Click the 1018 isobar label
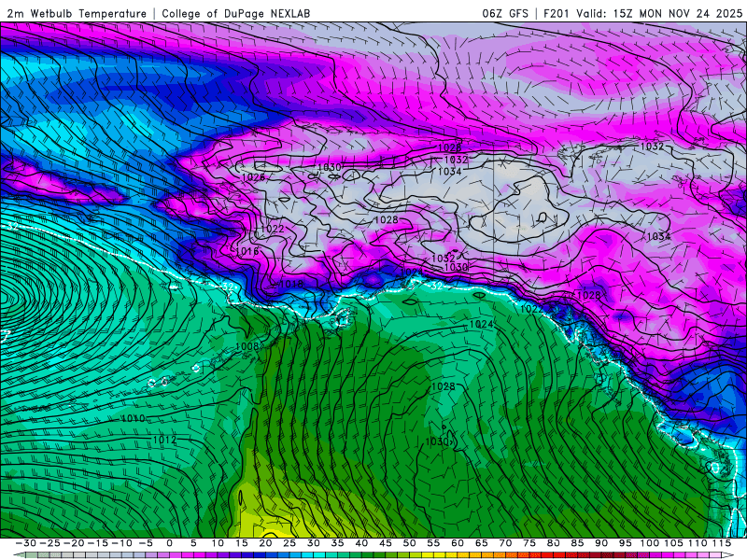The width and height of the screenshot is (747, 560). point(291,285)
